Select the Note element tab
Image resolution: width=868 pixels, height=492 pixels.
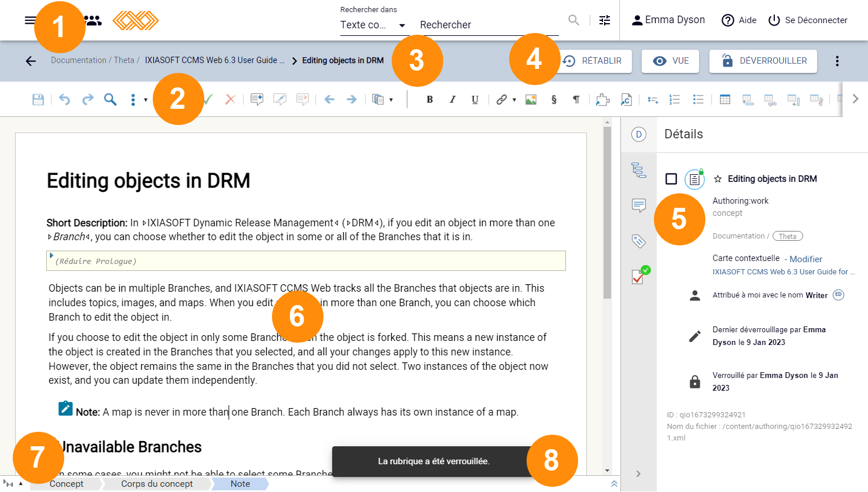click(x=240, y=484)
